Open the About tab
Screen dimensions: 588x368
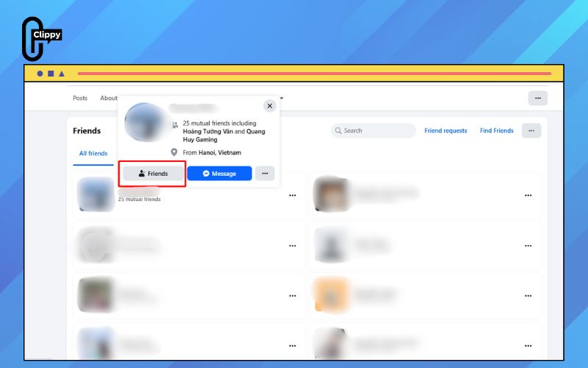(108, 98)
